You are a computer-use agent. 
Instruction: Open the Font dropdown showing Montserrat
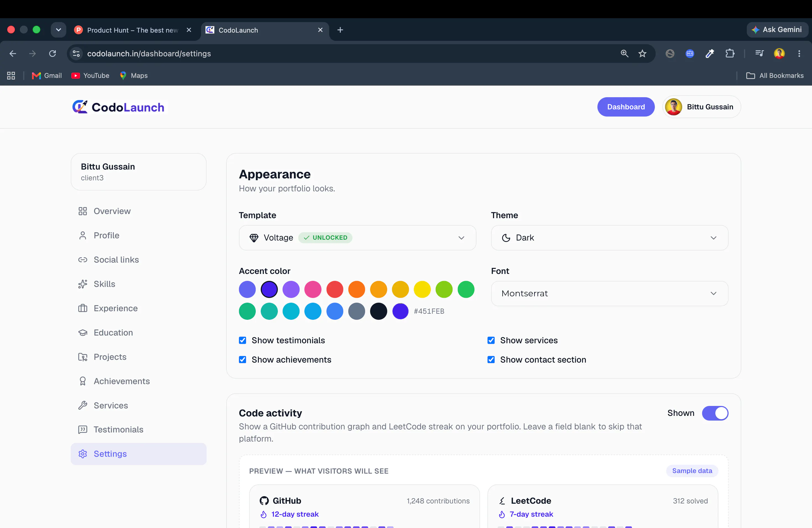coord(609,294)
